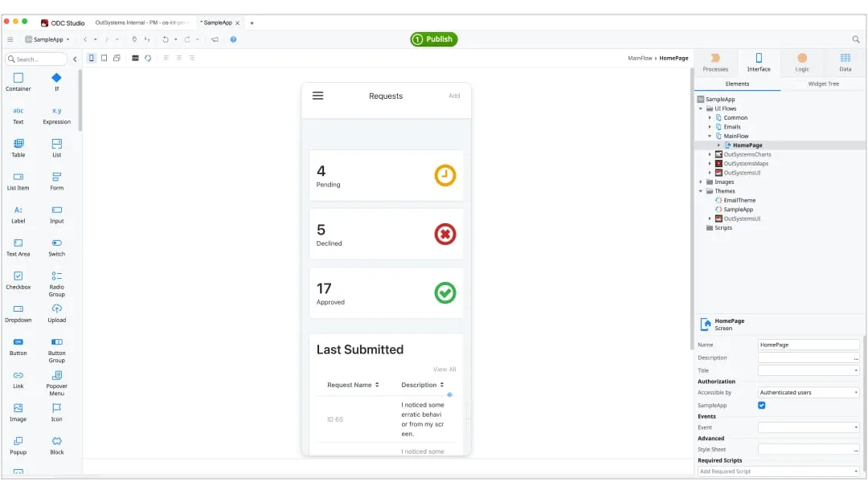Click the undo arrow in toolbar
This screenshot has width=868, height=490.
pyautogui.click(x=165, y=39)
